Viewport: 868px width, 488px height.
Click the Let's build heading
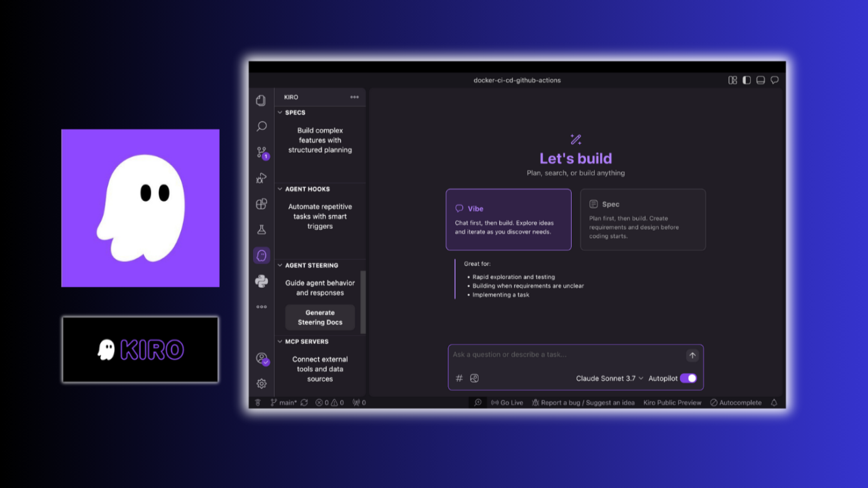click(x=576, y=158)
